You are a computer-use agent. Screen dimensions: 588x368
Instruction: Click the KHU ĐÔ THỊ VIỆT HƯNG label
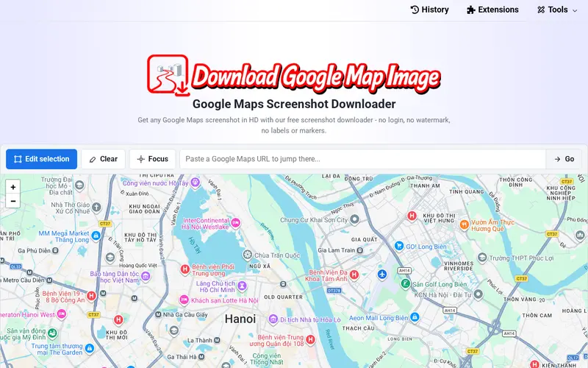439,218
